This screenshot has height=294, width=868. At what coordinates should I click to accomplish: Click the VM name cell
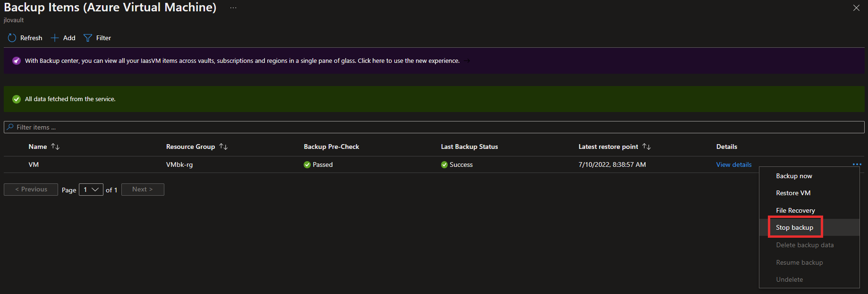(x=34, y=164)
